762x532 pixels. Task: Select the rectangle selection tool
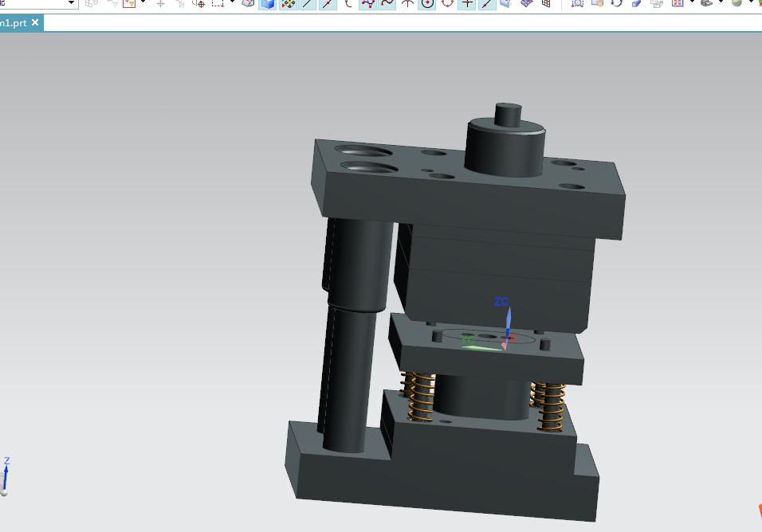[218, 3]
